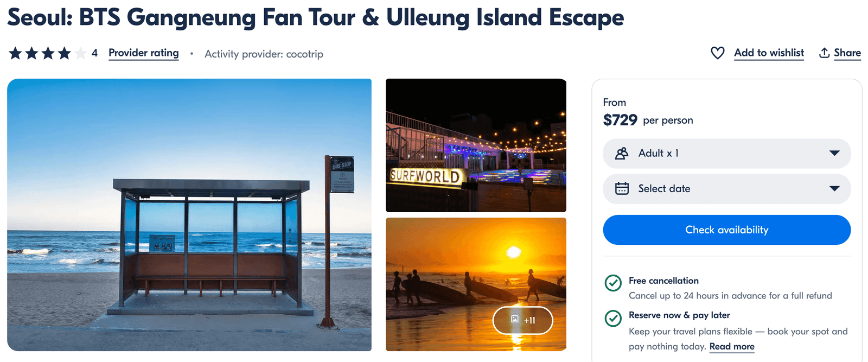Screen dimensions: 868x362
Task: Open the +11 photos gallery button
Action: tap(522, 320)
